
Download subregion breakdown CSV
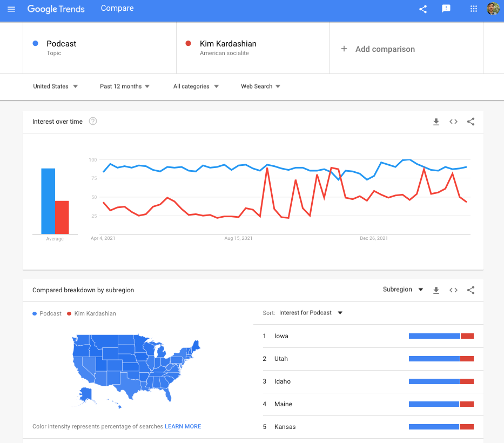pos(436,290)
